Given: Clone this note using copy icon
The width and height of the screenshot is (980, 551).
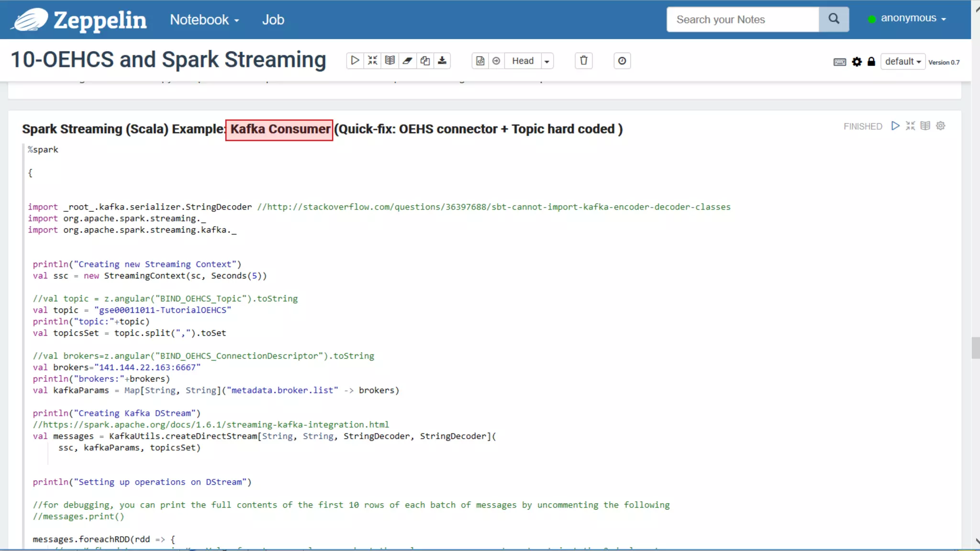Looking at the screenshot, I should click(425, 61).
